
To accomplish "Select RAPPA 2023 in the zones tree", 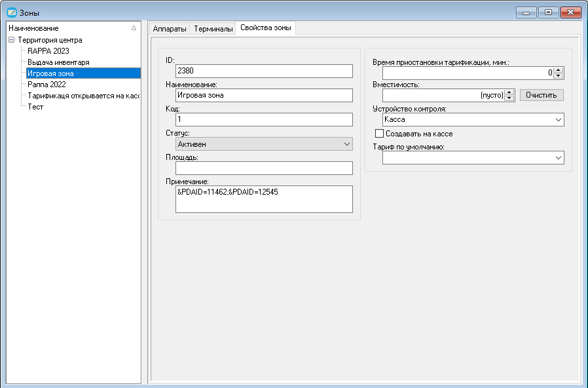I will click(48, 51).
